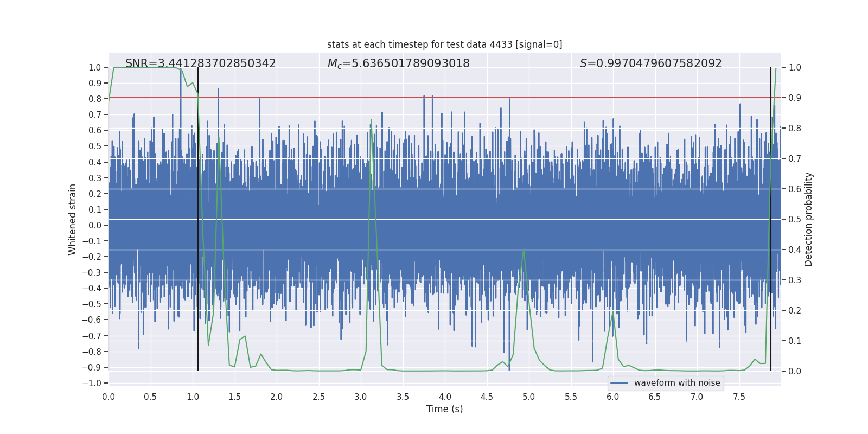Select the SNR=3.441283702850342 annotation
This screenshot has height=434, width=868.
[201, 63]
